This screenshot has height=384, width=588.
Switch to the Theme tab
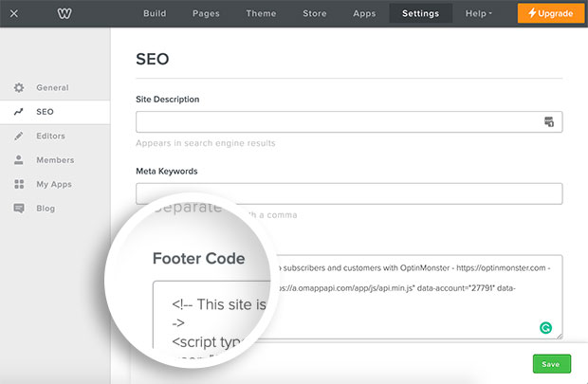(261, 13)
